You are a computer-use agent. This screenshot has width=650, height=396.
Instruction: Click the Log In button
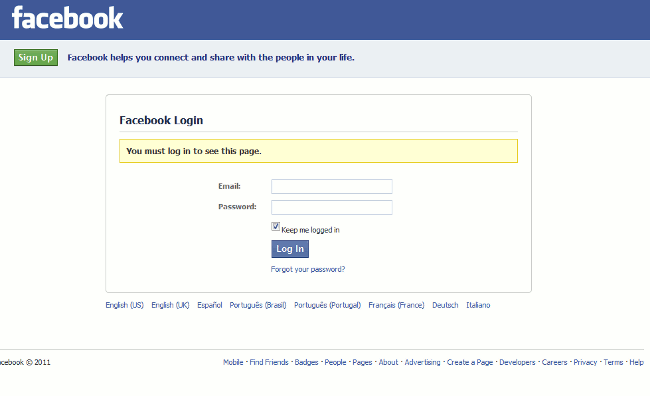[x=290, y=249]
